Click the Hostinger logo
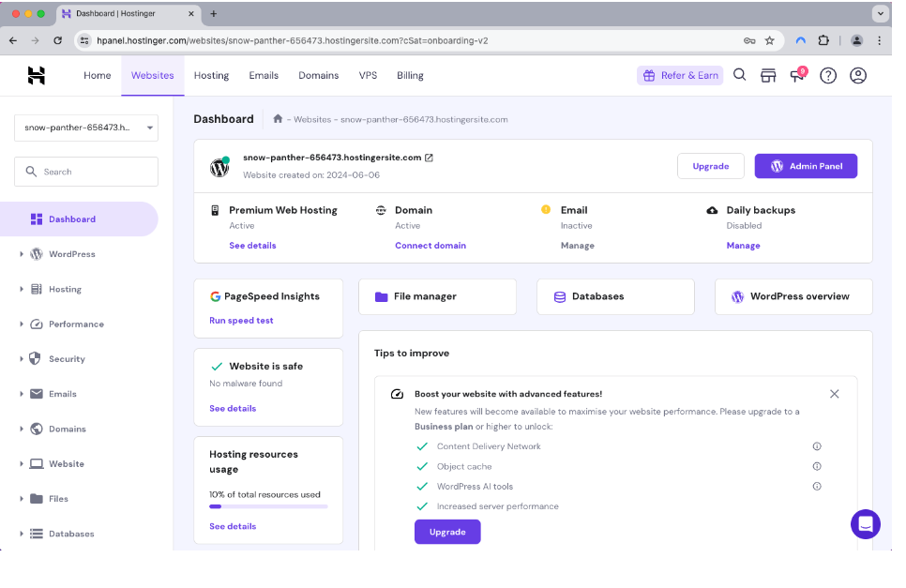906x588 pixels. (x=37, y=75)
